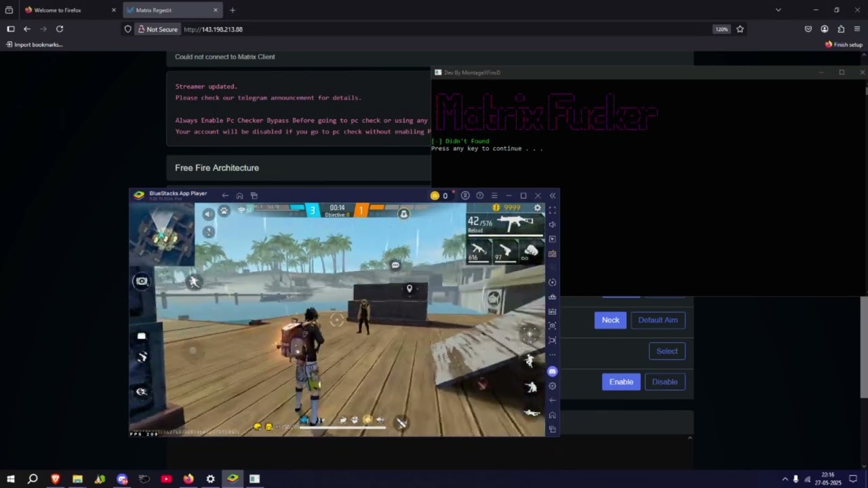The height and width of the screenshot is (488, 868).
Task: Bookmark this page with the star icon
Action: pyautogui.click(x=740, y=29)
